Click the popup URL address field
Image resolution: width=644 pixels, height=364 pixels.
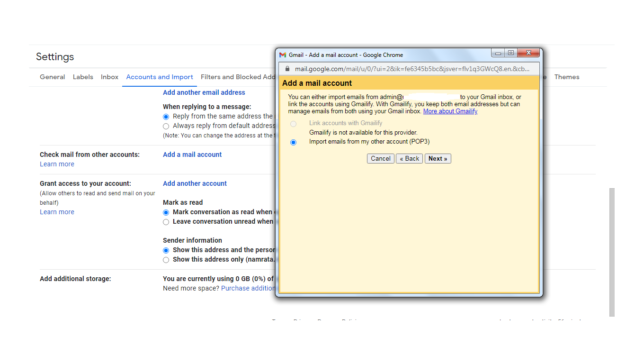click(x=412, y=69)
